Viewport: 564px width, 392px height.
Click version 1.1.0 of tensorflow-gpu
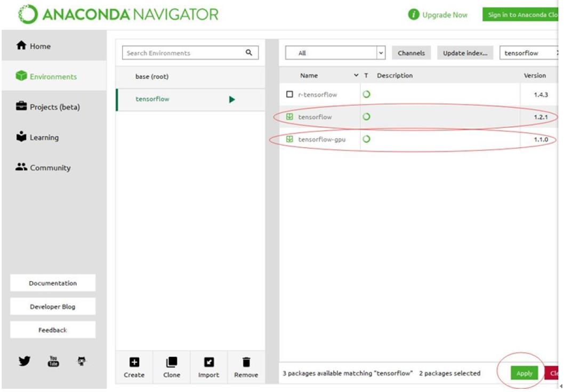click(x=541, y=139)
